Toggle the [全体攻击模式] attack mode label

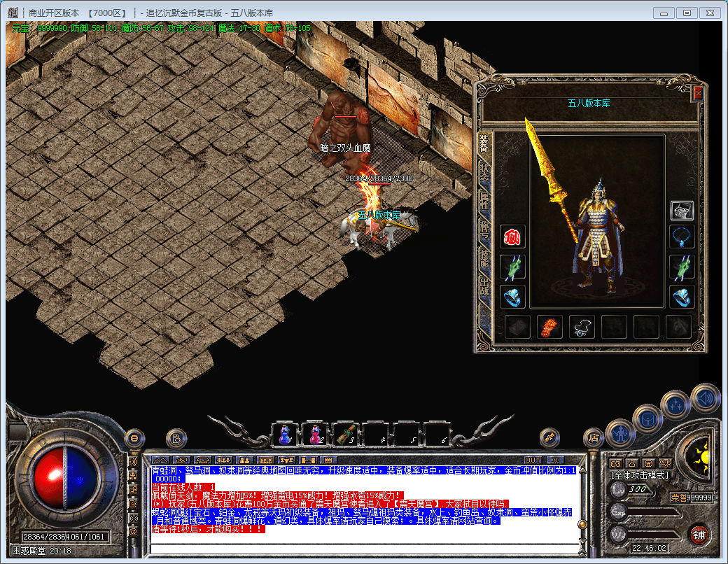tap(640, 475)
